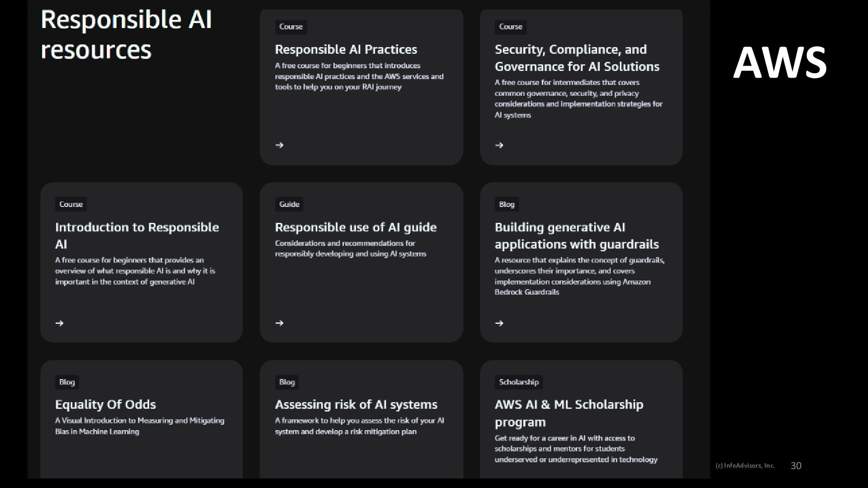Open the Responsible use of AI guide title
This screenshot has height=488, width=868.
coord(356,227)
